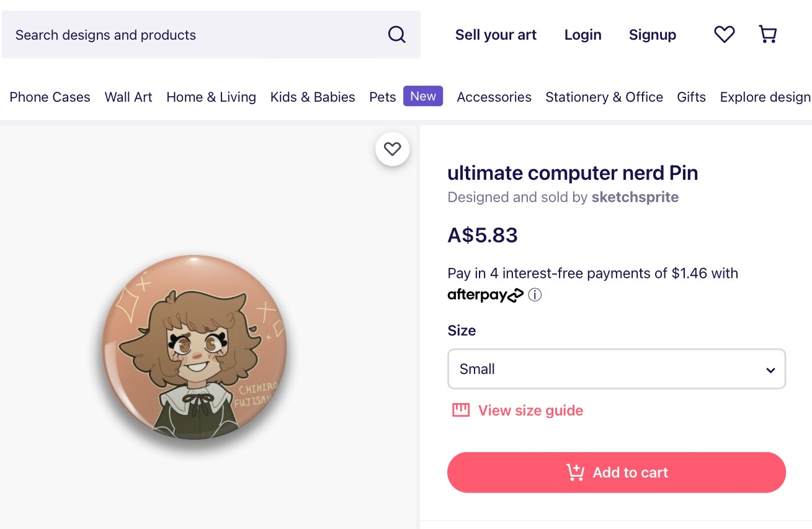Go to Stationery & Office category

[604, 97]
